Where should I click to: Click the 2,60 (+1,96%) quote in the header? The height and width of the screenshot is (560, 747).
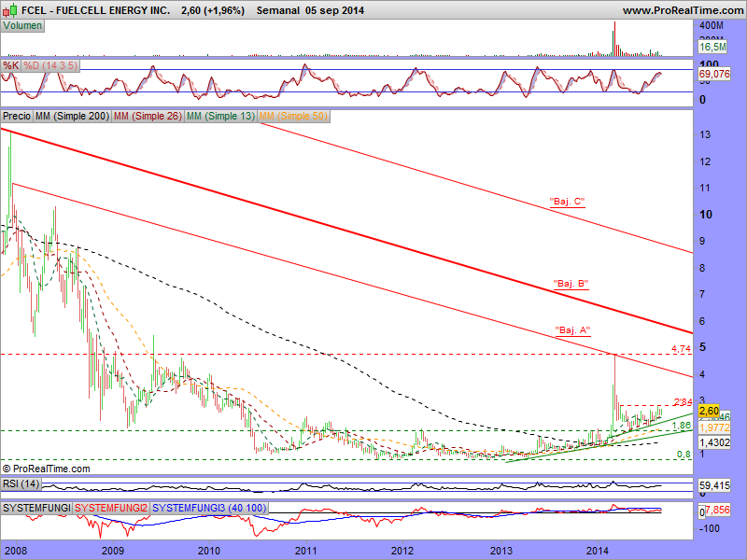[213, 10]
